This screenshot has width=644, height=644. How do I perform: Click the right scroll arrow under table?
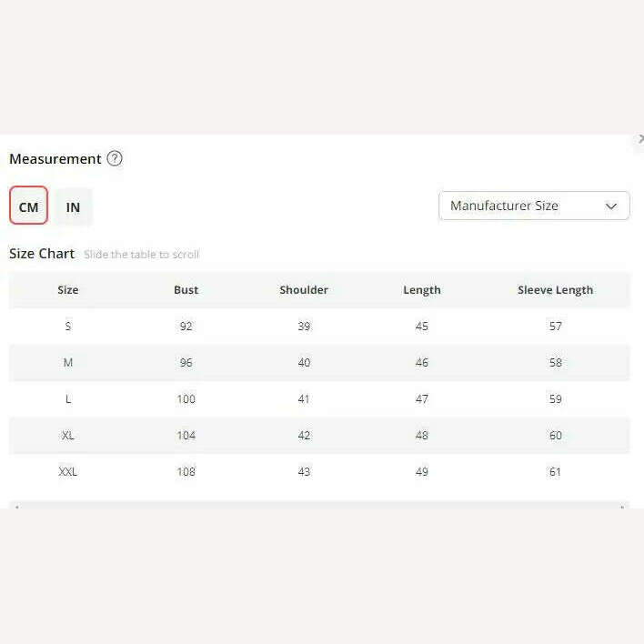[622, 506]
